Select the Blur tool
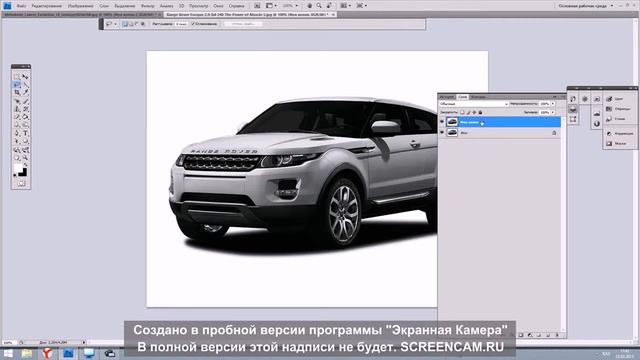 click(x=17, y=125)
